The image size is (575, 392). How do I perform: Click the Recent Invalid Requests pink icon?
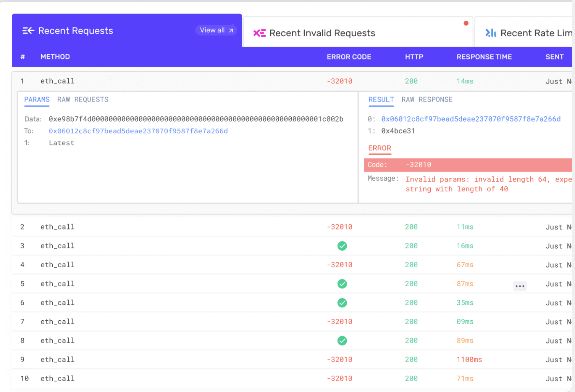click(260, 33)
